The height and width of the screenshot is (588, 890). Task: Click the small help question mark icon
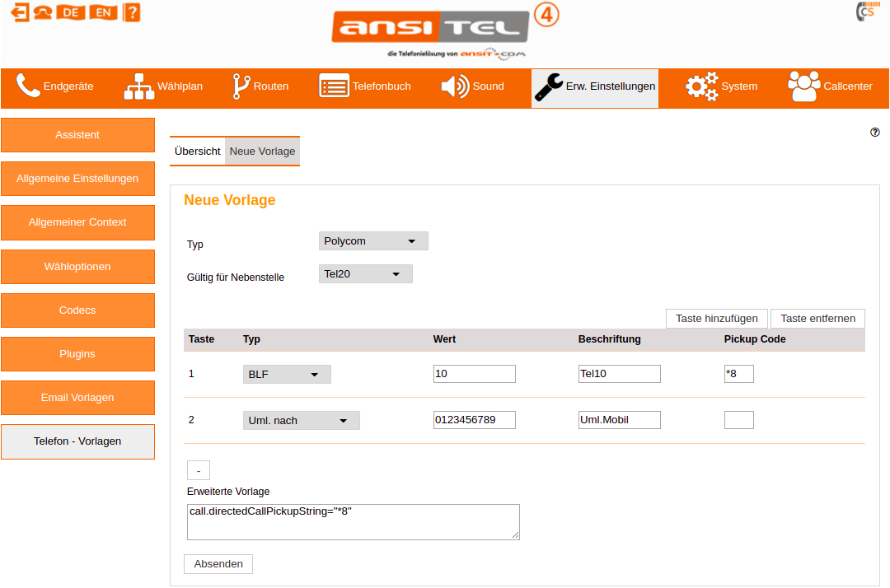(x=875, y=132)
